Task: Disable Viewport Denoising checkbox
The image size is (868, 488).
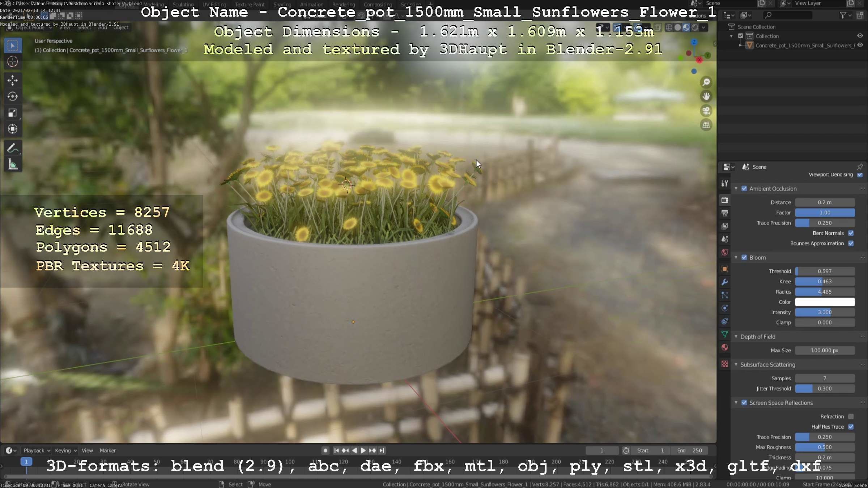Action: [860, 175]
